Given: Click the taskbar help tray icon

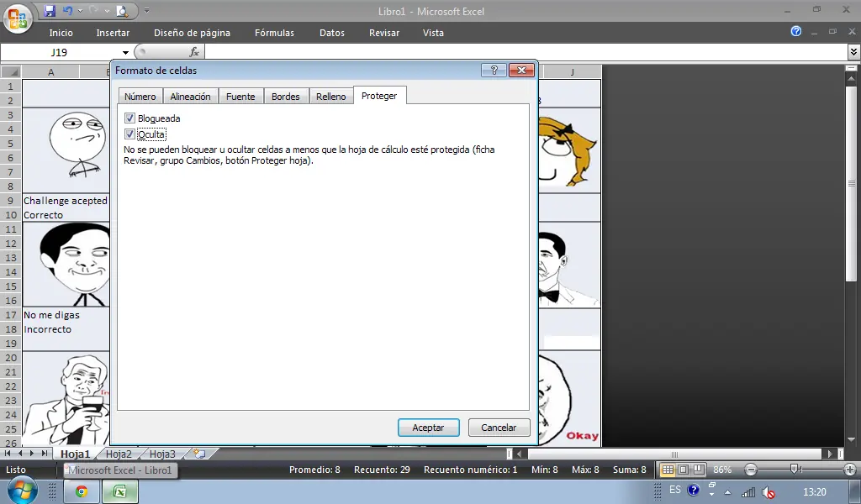Looking at the screenshot, I should tap(694, 490).
